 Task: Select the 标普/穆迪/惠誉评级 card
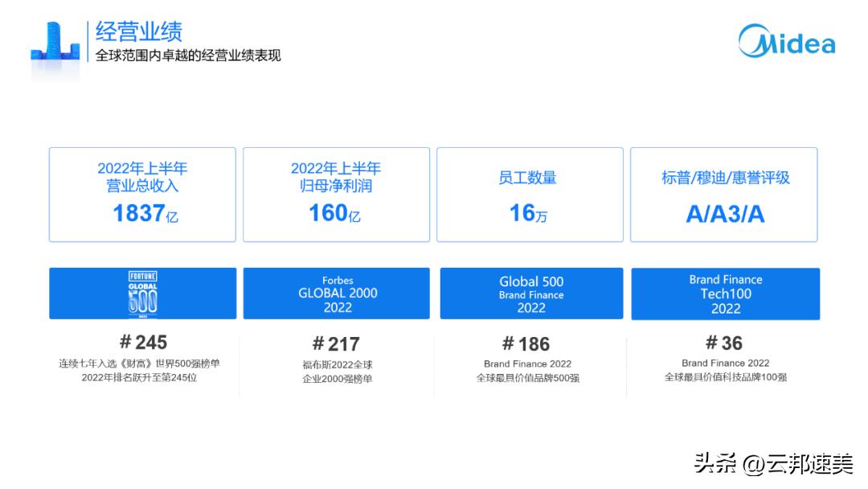coord(724,194)
